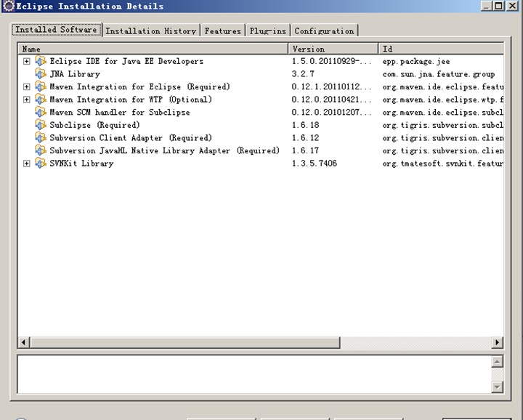Click the SVNKit Library feature icon

41,163
